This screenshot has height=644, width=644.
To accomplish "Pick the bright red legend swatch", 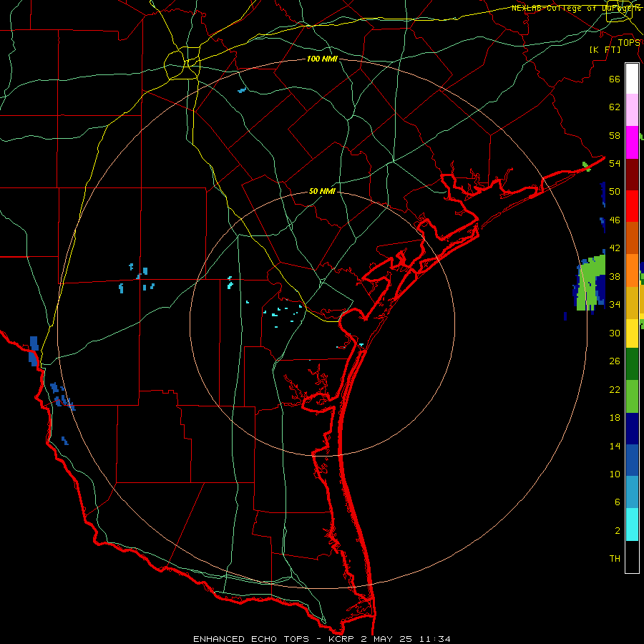I will click(632, 206).
